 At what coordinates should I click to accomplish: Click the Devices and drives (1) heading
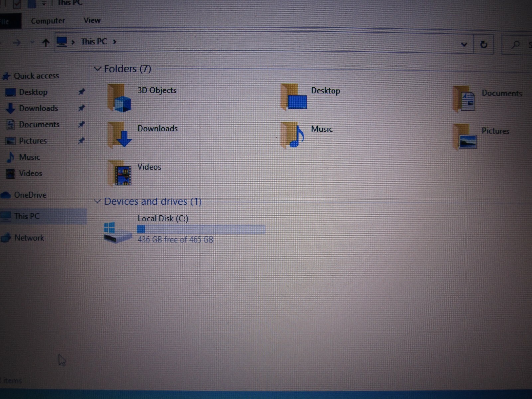(x=153, y=201)
